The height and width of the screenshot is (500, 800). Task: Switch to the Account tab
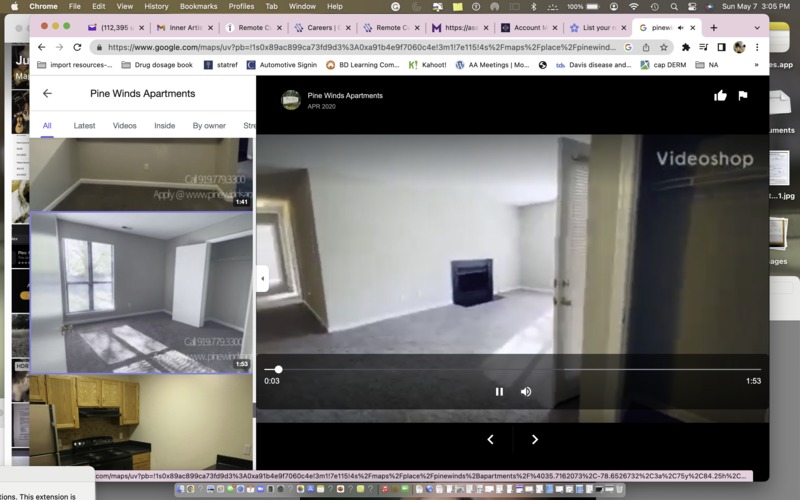tap(529, 28)
